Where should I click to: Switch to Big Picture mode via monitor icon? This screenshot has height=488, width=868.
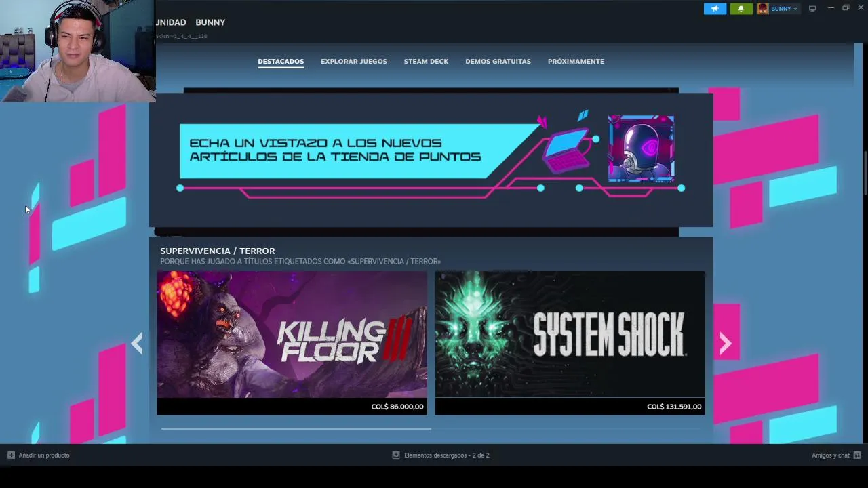click(812, 9)
